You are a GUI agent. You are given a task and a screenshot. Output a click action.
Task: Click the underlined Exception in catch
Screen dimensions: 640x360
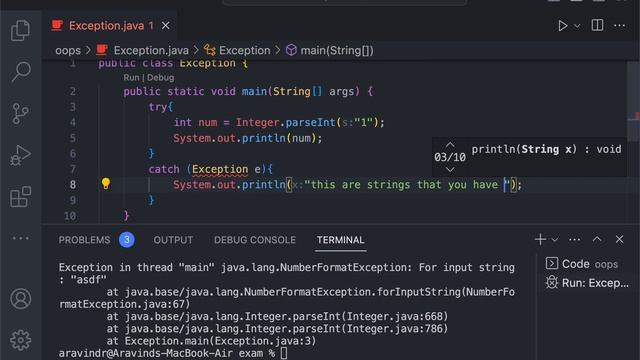point(220,169)
